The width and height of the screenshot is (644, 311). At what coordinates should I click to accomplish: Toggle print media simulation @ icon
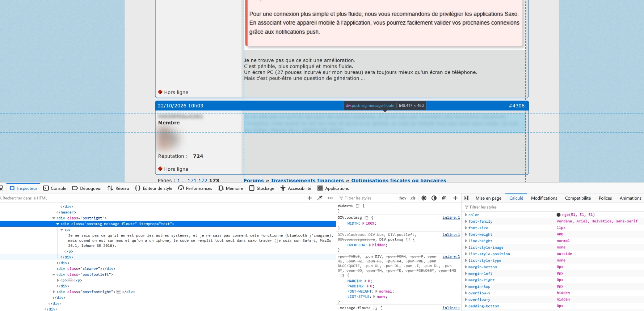(444, 198)
